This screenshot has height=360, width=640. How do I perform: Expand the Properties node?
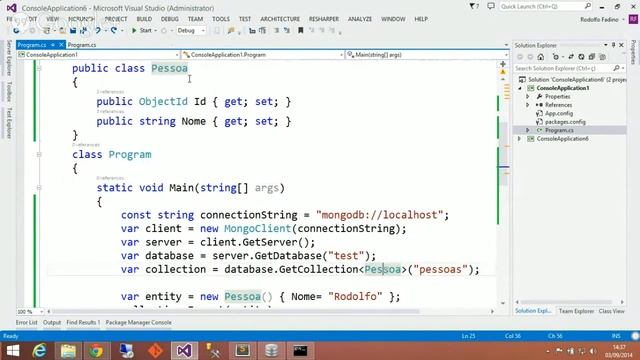pos(528,97)
